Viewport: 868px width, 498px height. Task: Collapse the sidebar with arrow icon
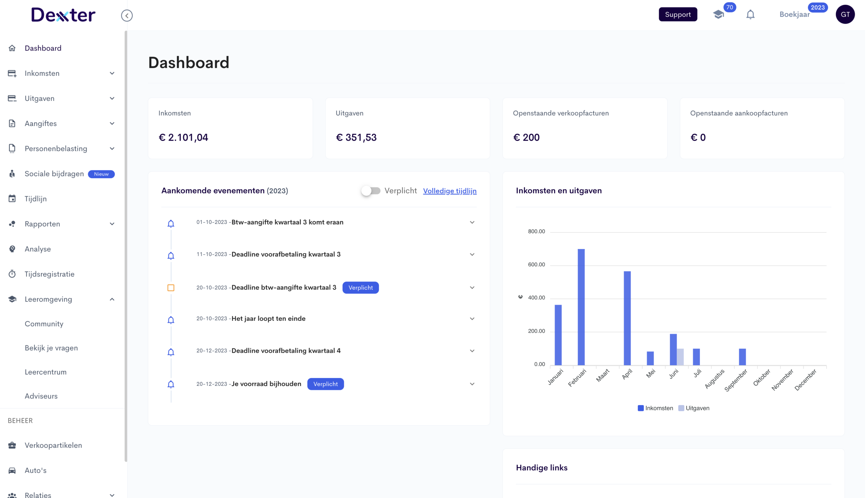[x=127, y=15]
